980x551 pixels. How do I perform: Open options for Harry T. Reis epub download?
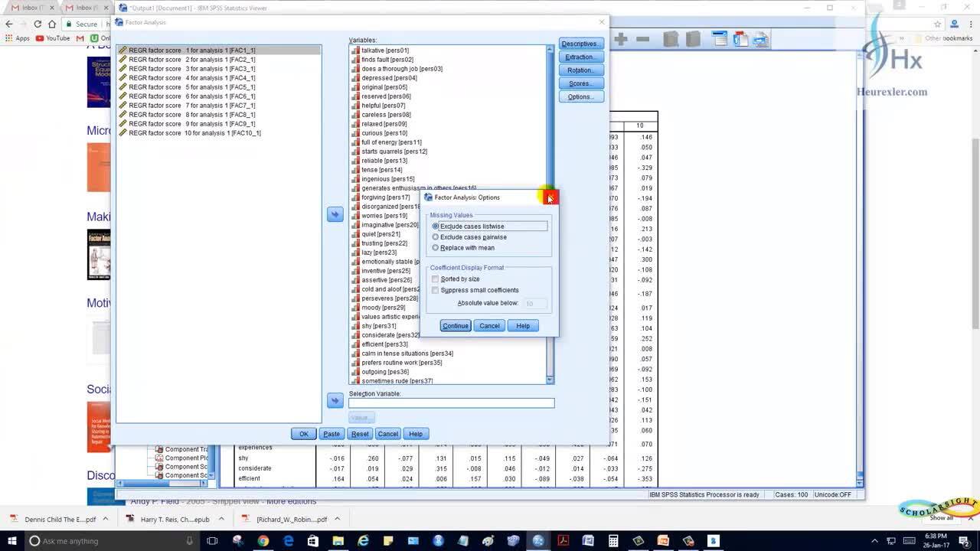tap(220, 519)
